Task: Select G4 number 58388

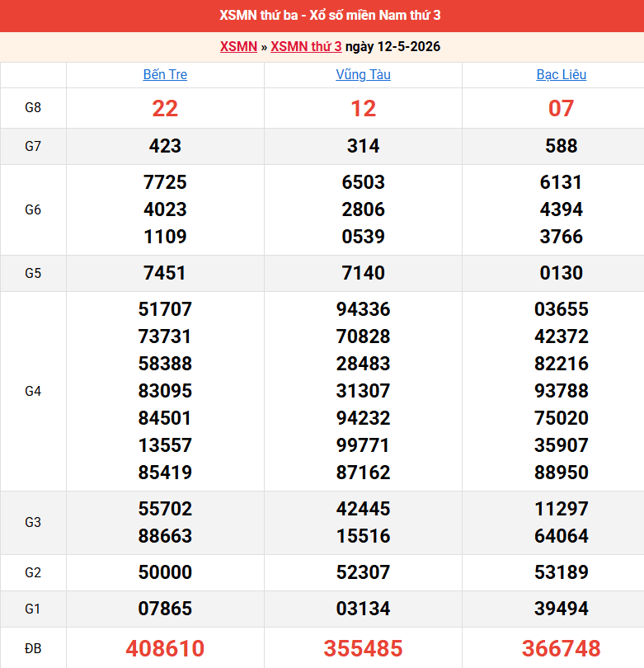Action: click(165, 364)
